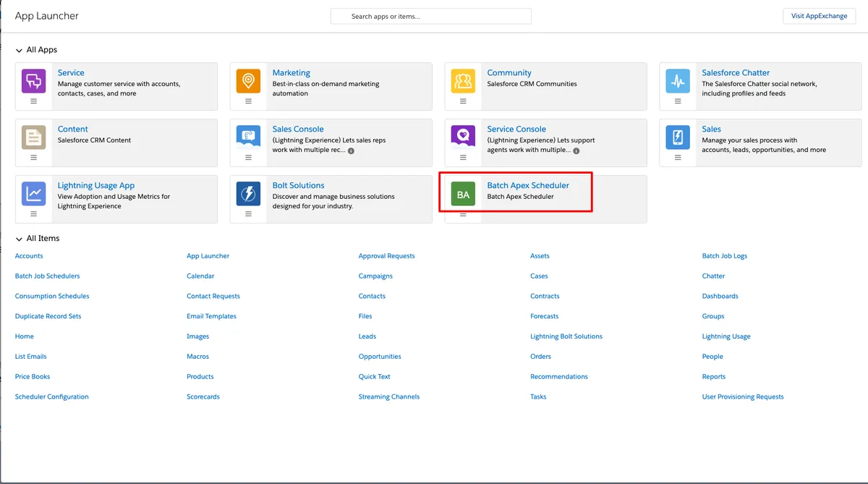Viewport: 868px width, 484px height.
Task: Open the Sales app icon
Action: [678, 137]
